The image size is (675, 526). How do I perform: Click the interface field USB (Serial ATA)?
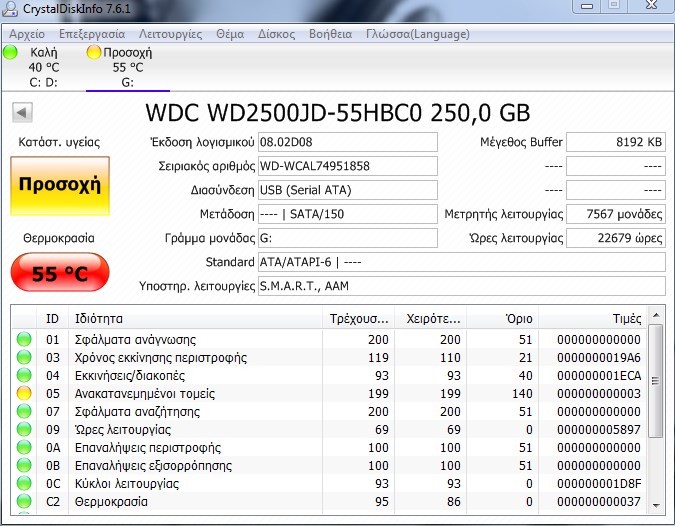point(347,190)
